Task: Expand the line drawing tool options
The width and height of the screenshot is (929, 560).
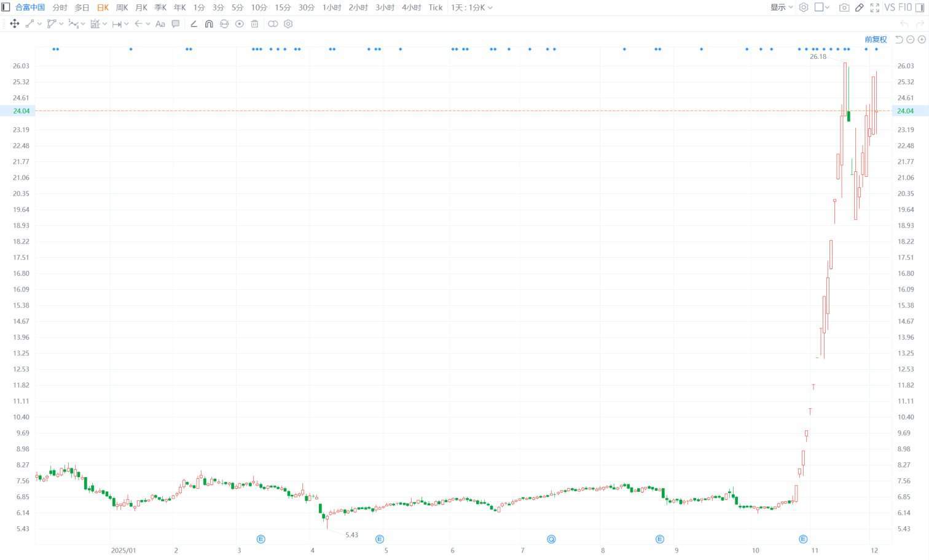Action: pyautogui.click(x=39, y=24)
